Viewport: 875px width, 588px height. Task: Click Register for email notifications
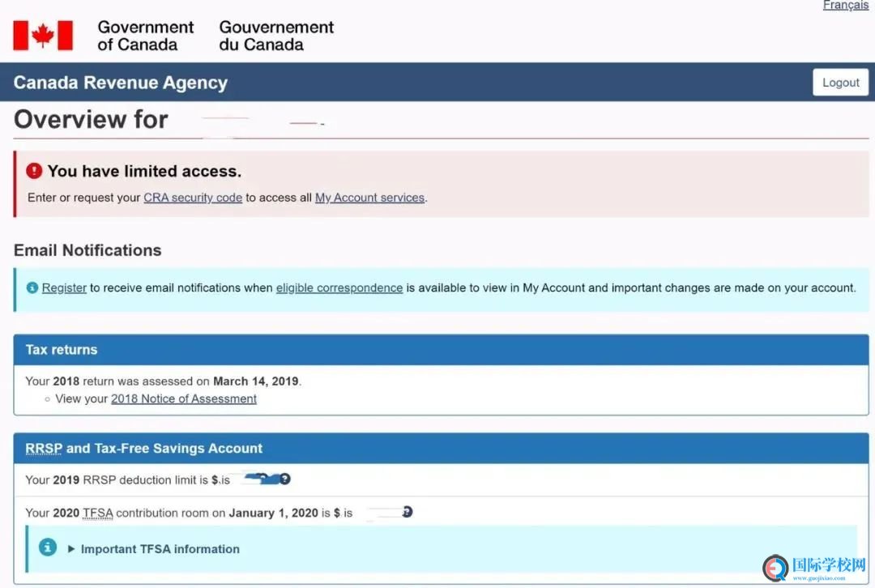point(64,288)
